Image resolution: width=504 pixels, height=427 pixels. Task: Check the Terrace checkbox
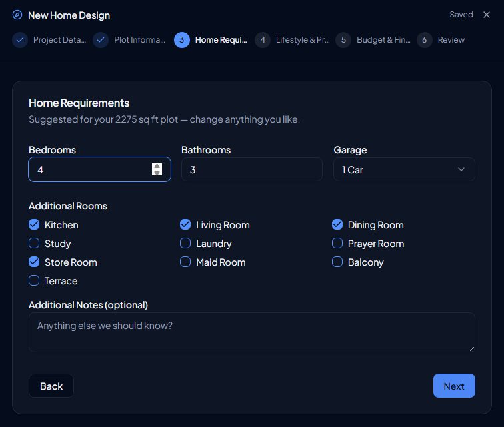click(x=34, y=280)
